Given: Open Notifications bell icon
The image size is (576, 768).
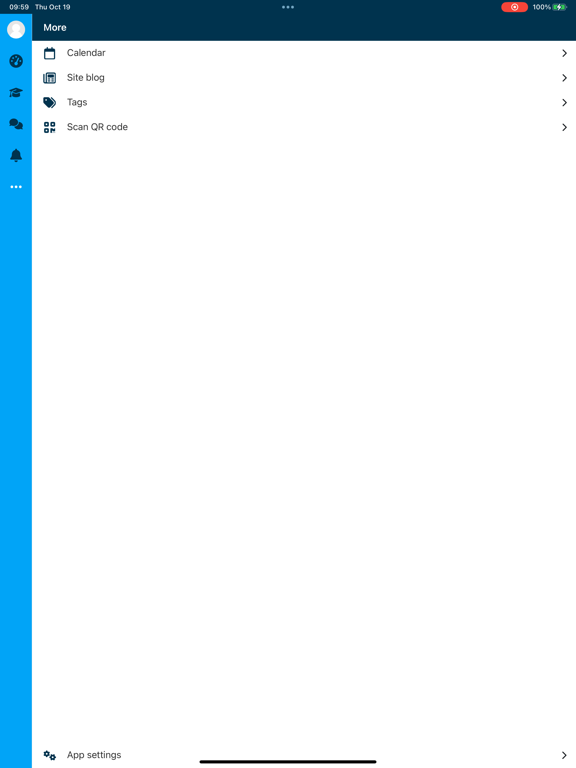Looking at the screenshot, I should (x=16, y=155).
